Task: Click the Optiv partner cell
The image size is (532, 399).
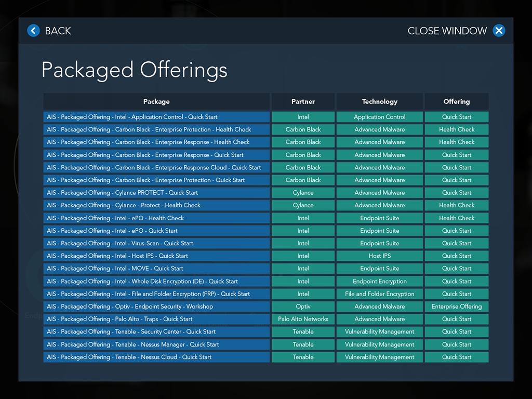Action: (303, 307)
